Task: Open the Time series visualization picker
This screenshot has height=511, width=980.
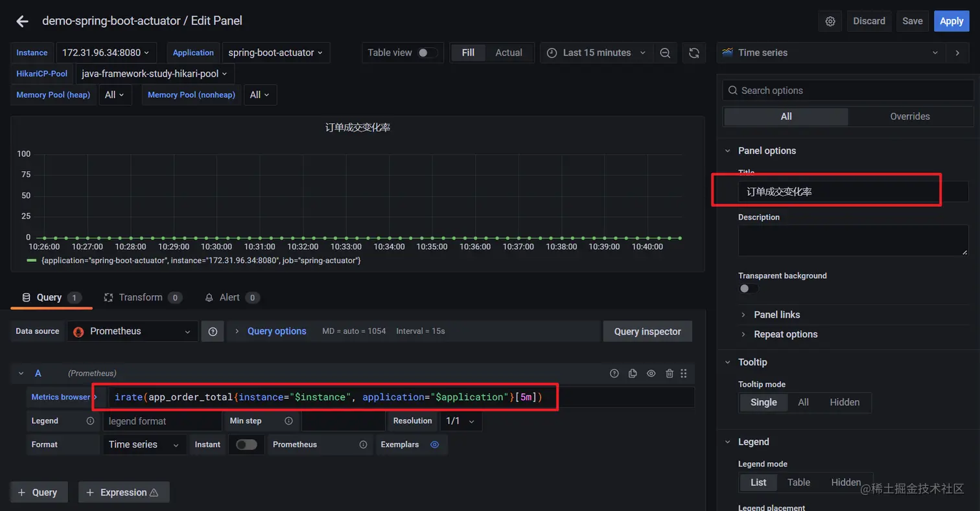Action: [832, 53]
